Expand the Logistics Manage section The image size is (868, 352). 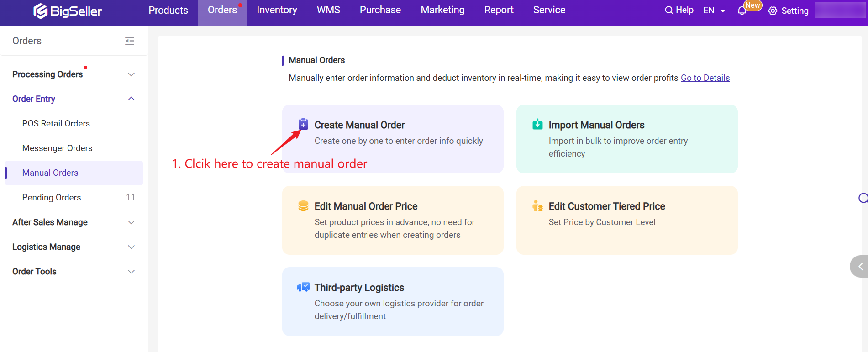131,247
